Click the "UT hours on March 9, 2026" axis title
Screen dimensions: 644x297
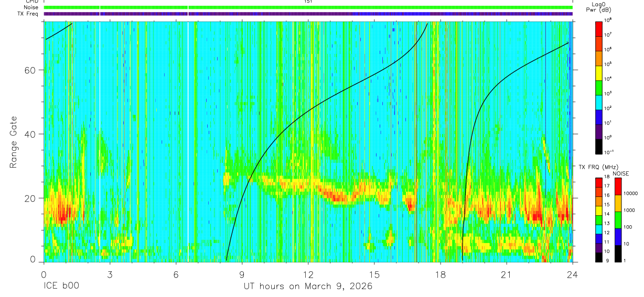coord(308,287)
